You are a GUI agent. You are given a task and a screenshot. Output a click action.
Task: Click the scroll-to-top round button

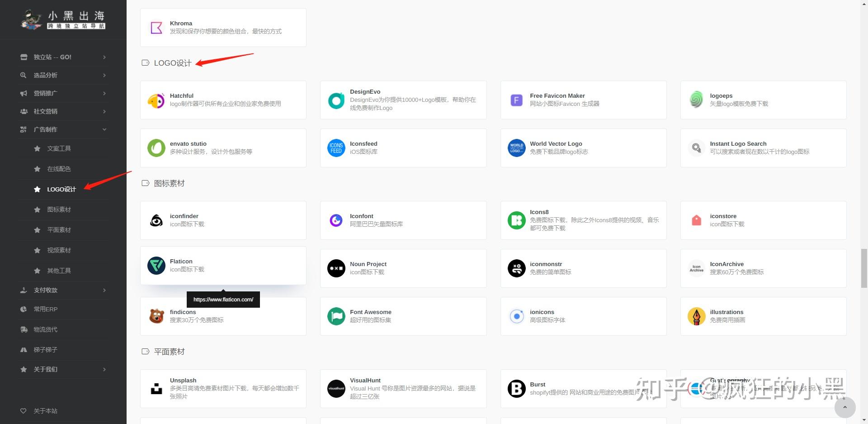(844, 407)
